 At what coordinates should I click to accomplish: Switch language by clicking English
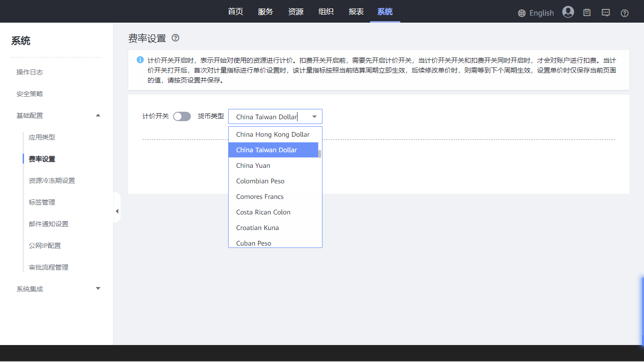tap(541, 13)
